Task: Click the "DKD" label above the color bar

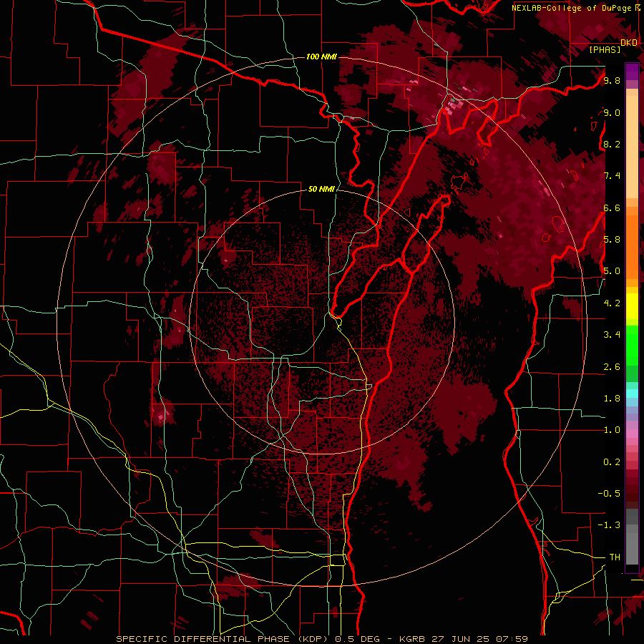Action: (x=629, y=43)
